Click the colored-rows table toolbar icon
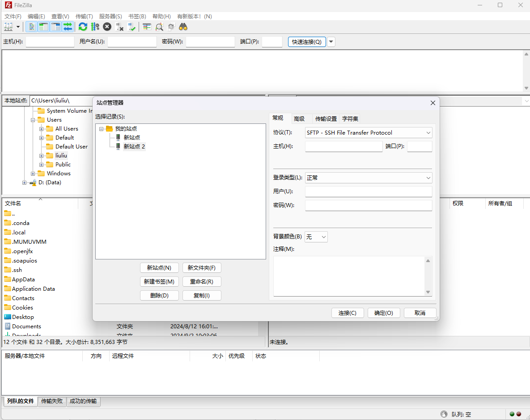Image resolution: width=530 pixels, height=420 pixels. click(x=147, y=27)
